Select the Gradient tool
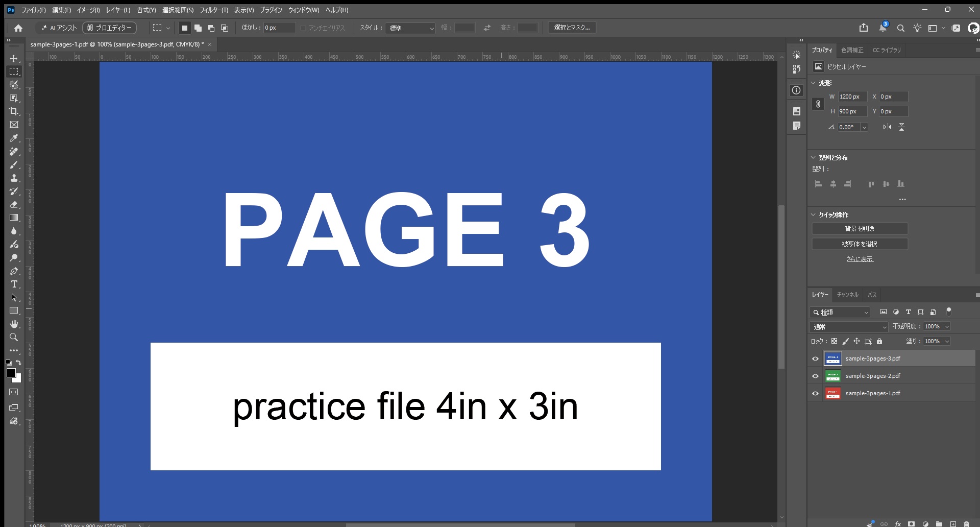 point(14,218)
